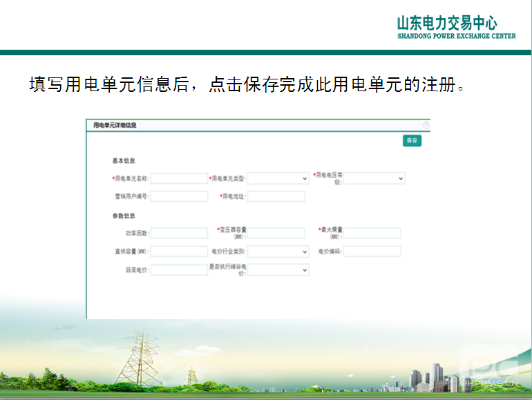This screenshot has width=532, height=400.
Task: Select the 目录电价 text box
Action: 179,270
